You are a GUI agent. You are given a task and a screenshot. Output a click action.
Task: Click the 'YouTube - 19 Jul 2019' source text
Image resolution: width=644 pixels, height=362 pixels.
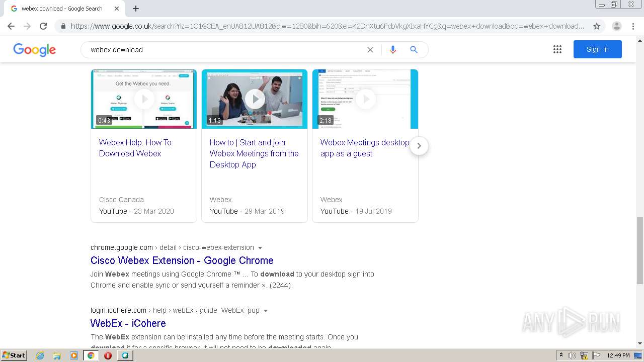(356, 211)
